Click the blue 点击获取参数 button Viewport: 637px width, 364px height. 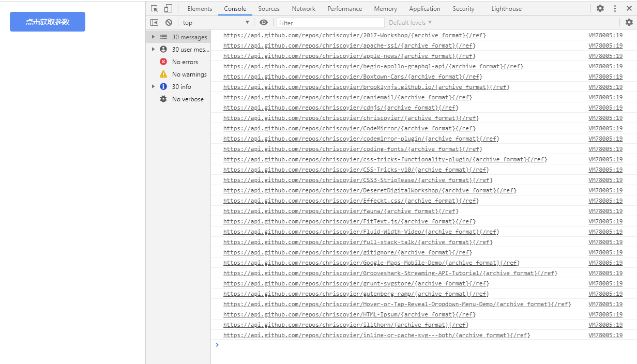48,22
